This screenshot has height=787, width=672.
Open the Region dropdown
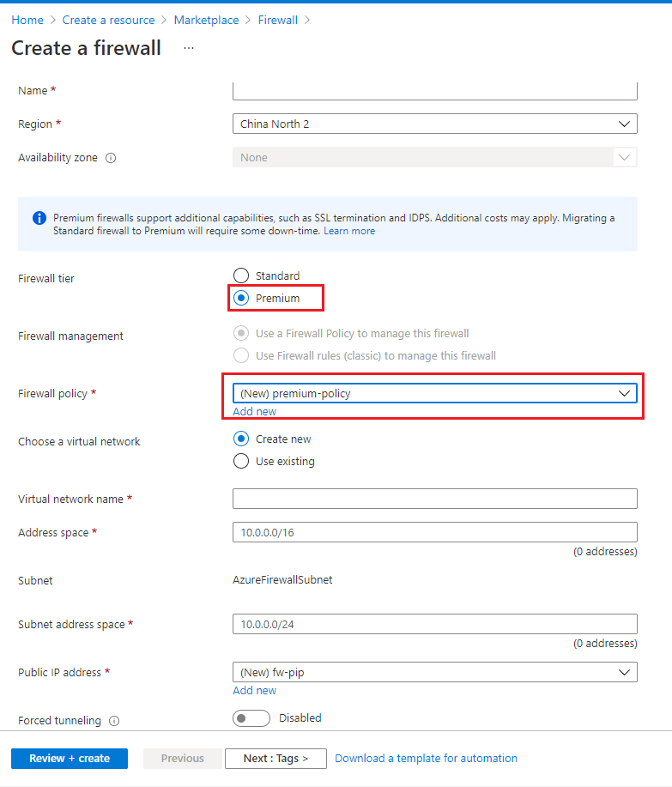pos(434,124)
